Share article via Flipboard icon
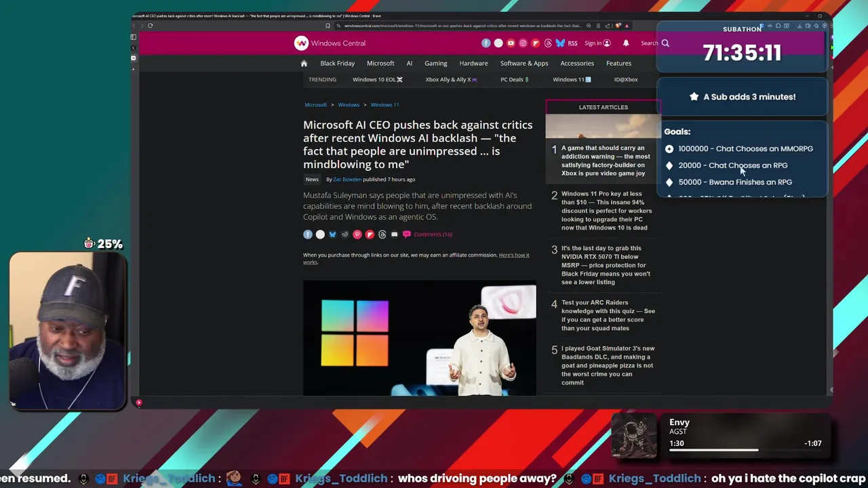 point(370,235)
